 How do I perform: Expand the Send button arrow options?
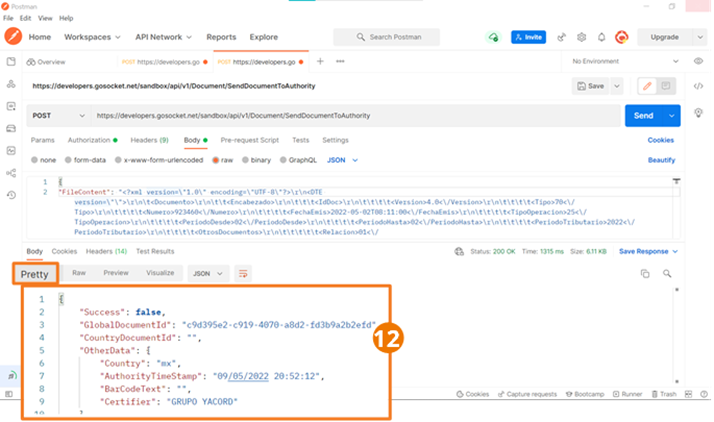(672, 116)
